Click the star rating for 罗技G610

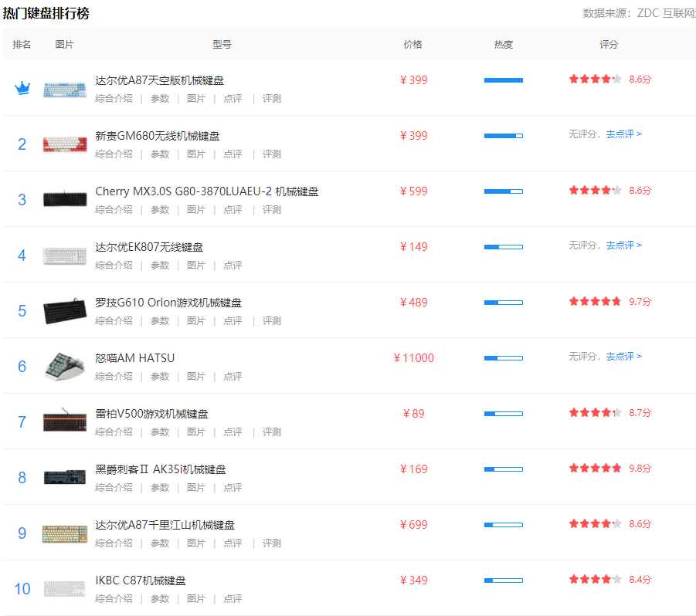point(595,302)
